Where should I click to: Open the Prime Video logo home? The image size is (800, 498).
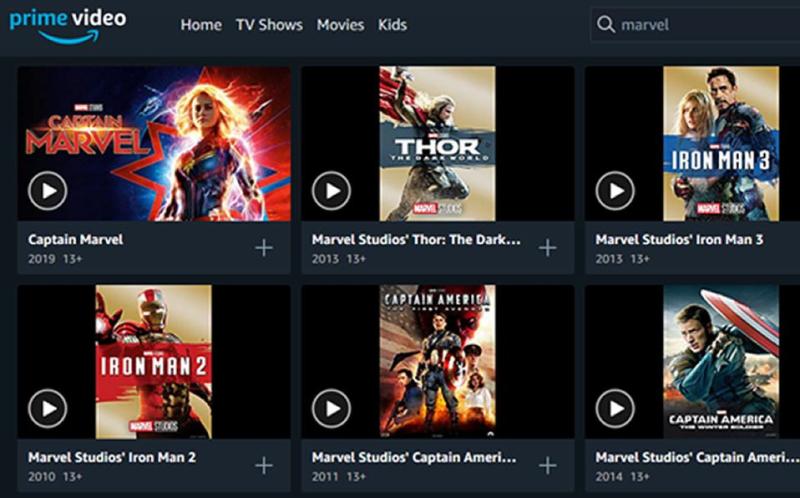tap(68, 26)
